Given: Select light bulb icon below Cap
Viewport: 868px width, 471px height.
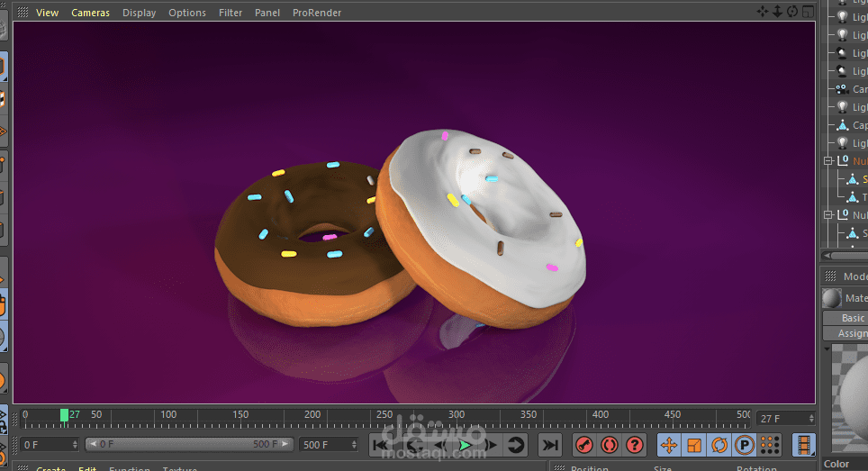Looking at the screenshot, I should click(x=842, y=143).
